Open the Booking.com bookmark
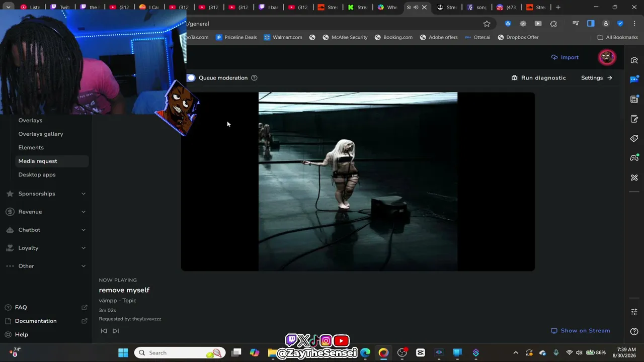644x362 pixels. [x=393, y=37]
